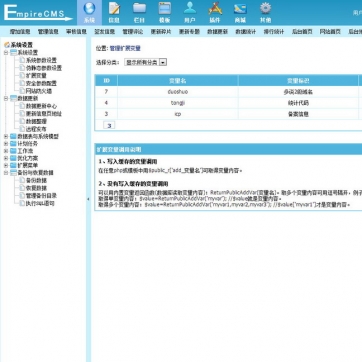Click page icon beside 安全参数配置
This screenshot has width=362, height=362.
[22, 83]
